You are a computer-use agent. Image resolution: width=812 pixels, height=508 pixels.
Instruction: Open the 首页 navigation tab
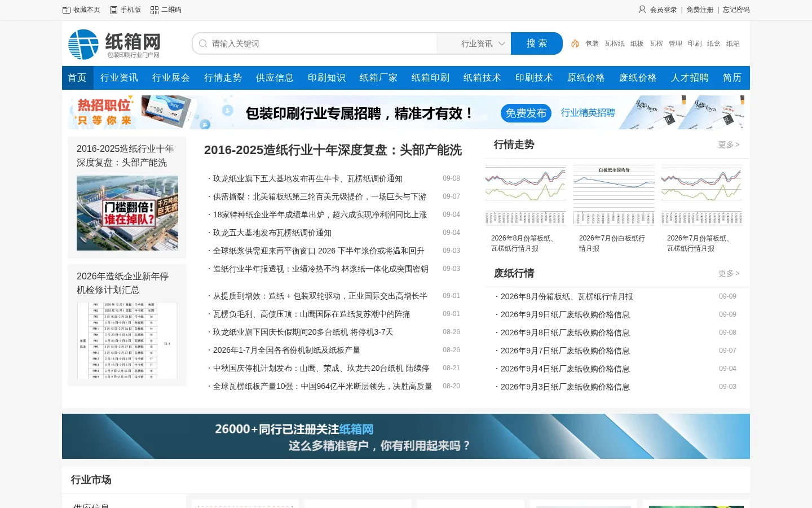tap(77, 78)
